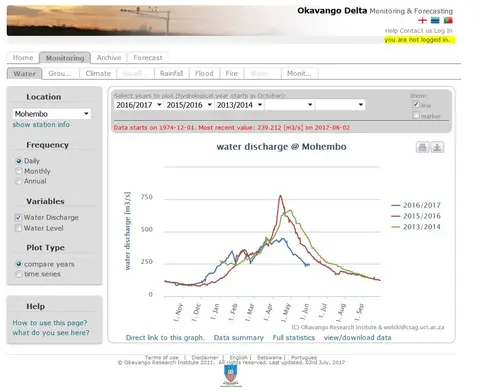Select the Portugal flag icon

tap(448, 21)
